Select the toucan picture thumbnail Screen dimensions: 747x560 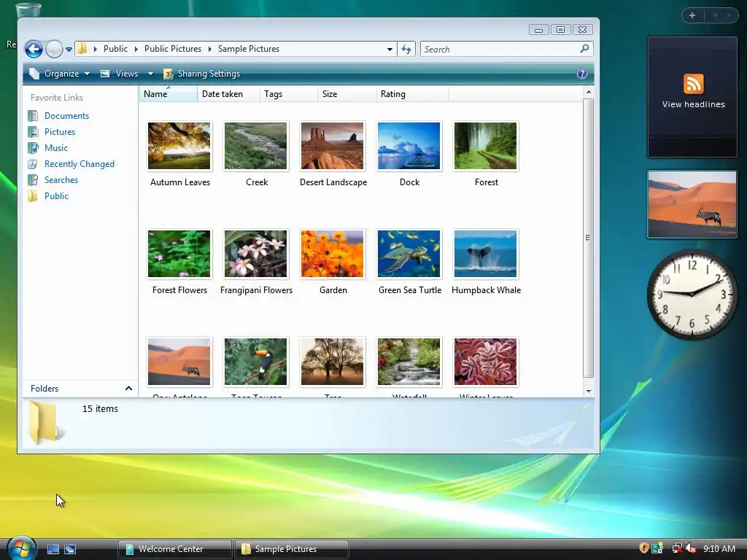tap(256, 362)
